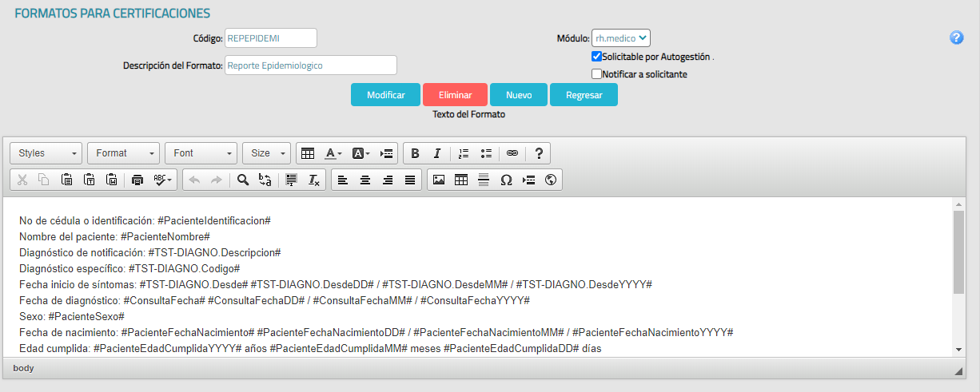Click the print icon in toolbar

(x=137, y=180)
